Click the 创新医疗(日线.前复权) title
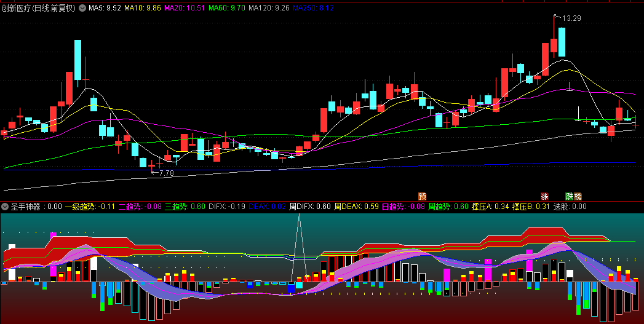 [39, 8]
